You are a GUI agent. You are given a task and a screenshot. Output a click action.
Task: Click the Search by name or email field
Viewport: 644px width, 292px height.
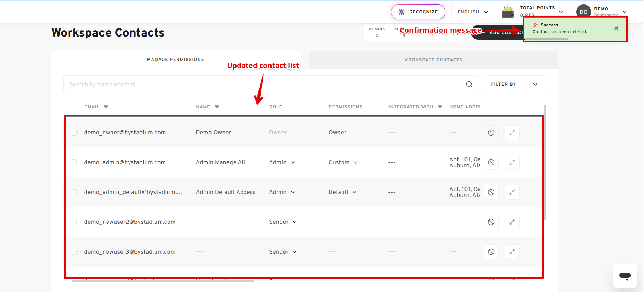261,85
